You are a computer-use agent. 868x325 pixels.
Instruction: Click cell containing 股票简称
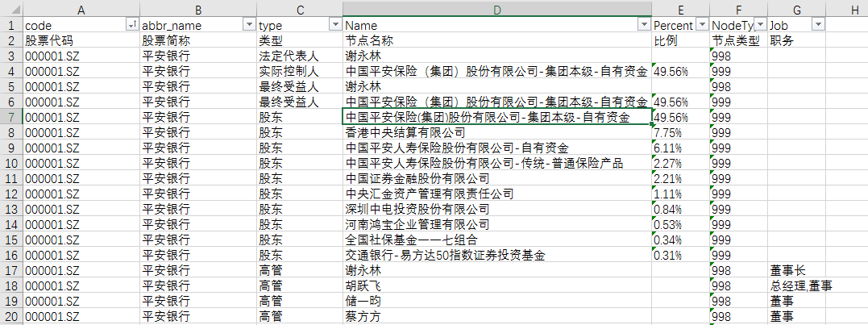point(198,40)
